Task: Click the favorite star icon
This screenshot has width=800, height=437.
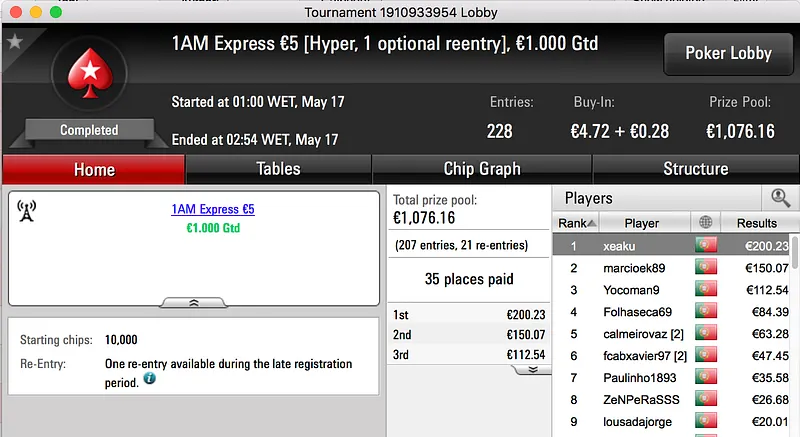Action: click(14, 41)
